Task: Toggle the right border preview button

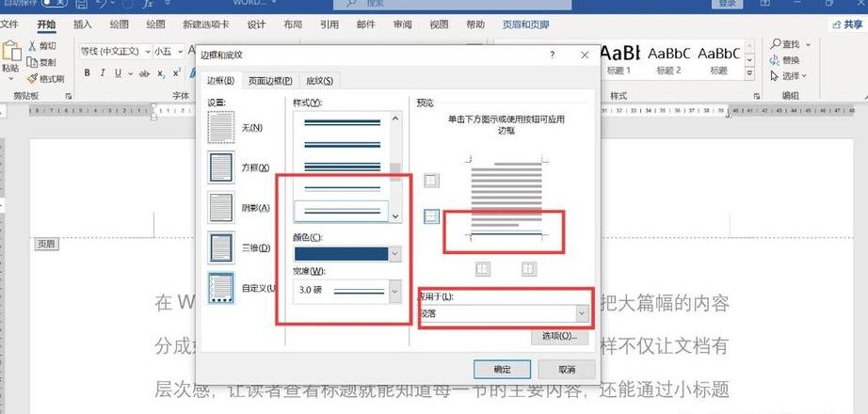Action: (x=529, y=269)
